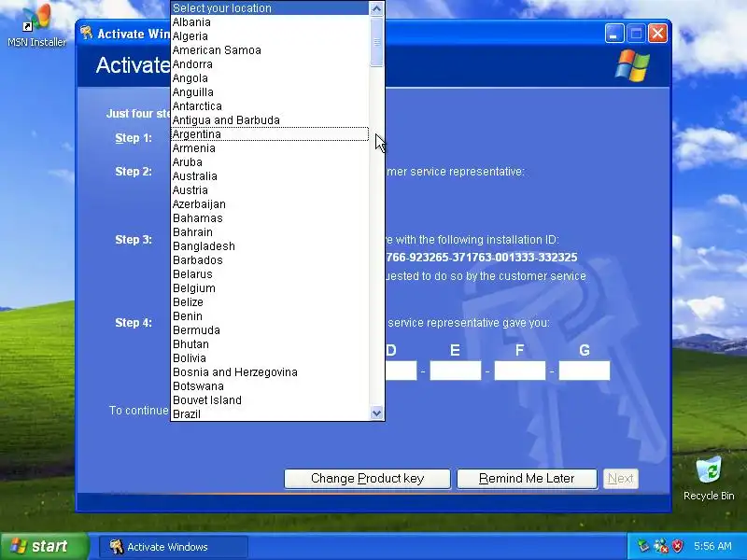Open the MSN Installer desktop shortcut
This screenshot has height=560, width=747.
coord(36,26)
